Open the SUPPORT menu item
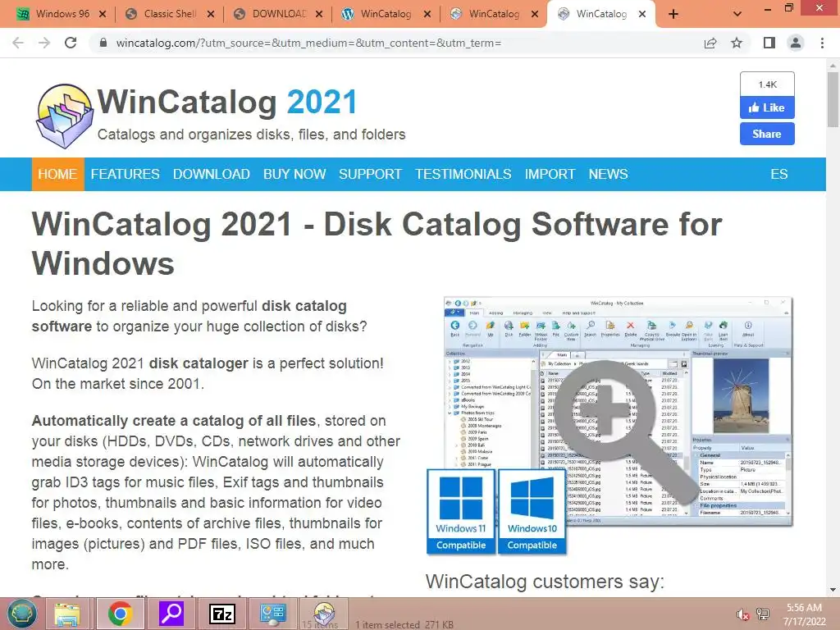 (370, 174)
